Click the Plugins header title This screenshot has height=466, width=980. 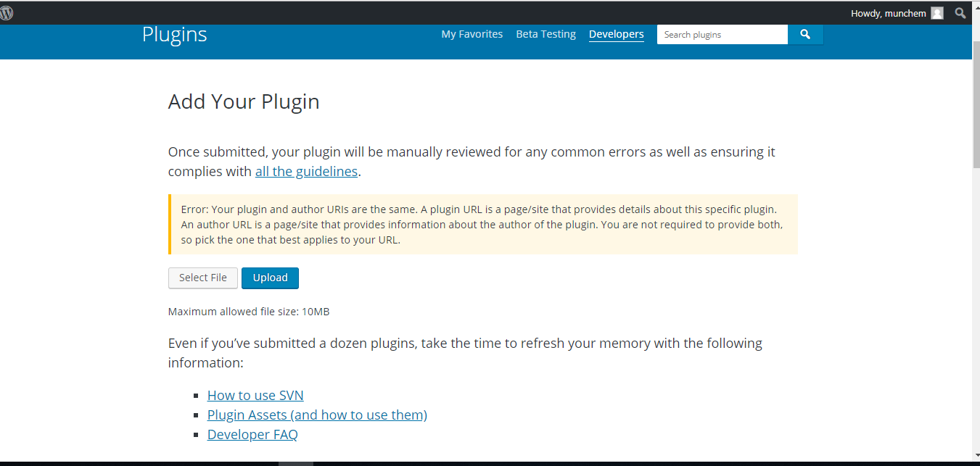(x=174, y=34)
